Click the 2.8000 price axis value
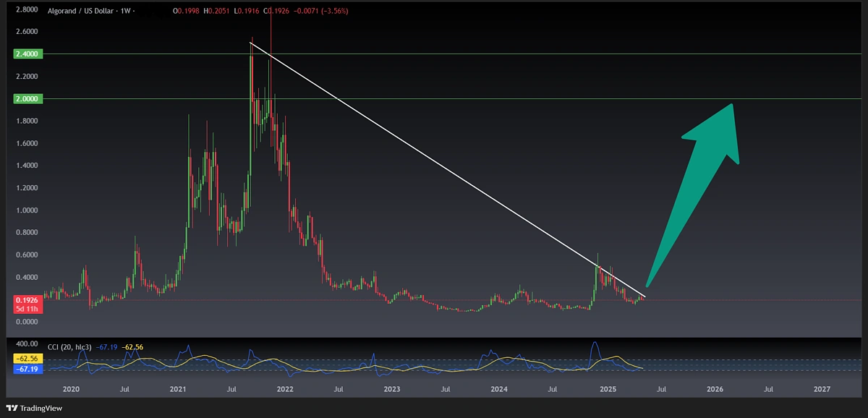868x418 pixels. coord(27,9)
